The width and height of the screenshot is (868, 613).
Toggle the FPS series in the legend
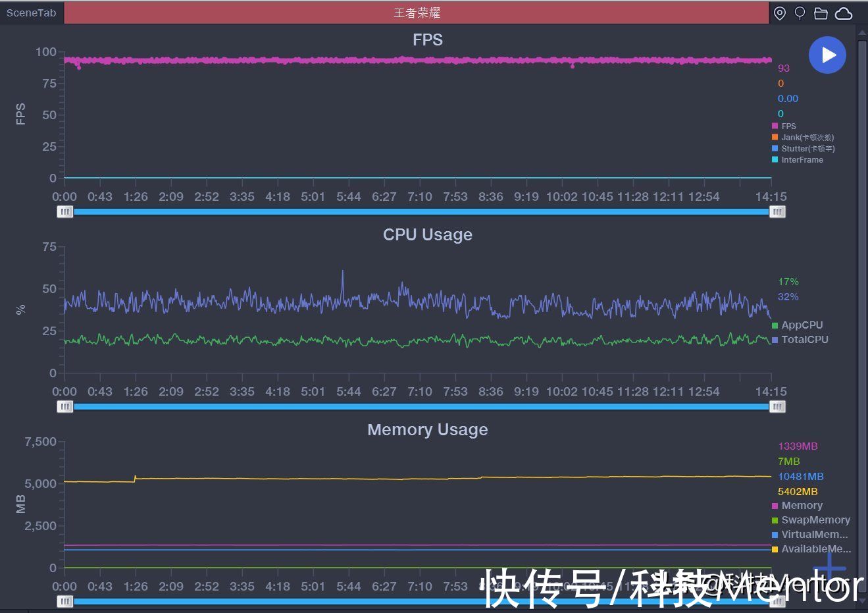pyautogui.click(x=784, y=126)
